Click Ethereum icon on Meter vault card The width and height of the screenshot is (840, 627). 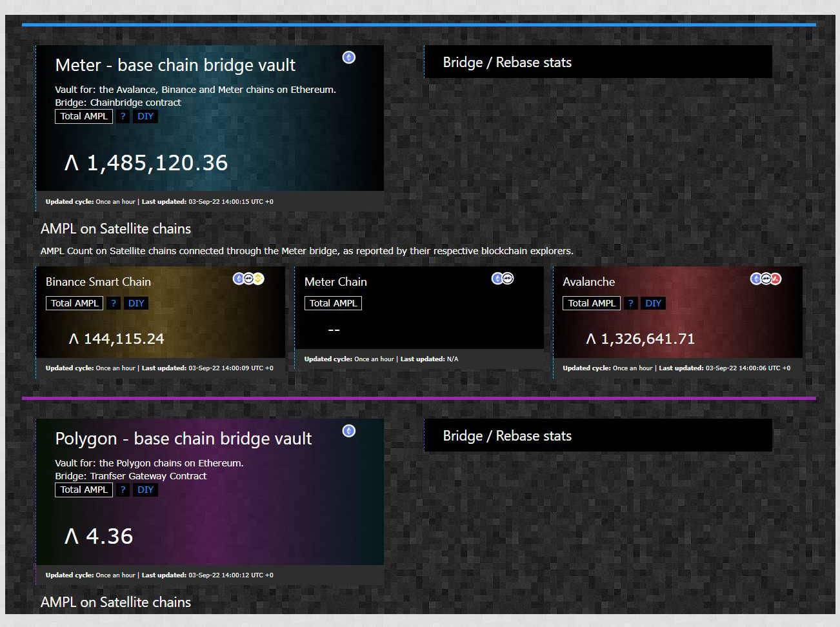coord(349,57)
